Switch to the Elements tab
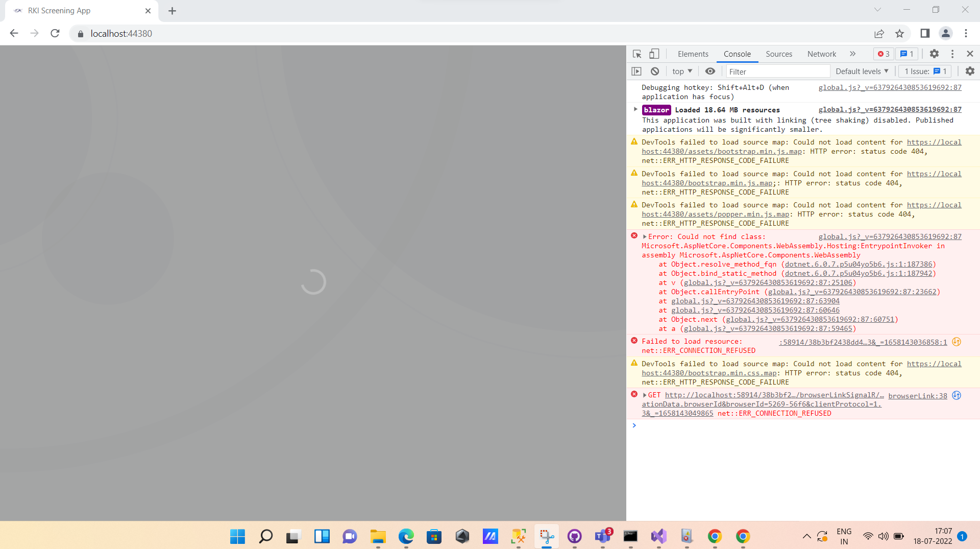 pos(693,54)
